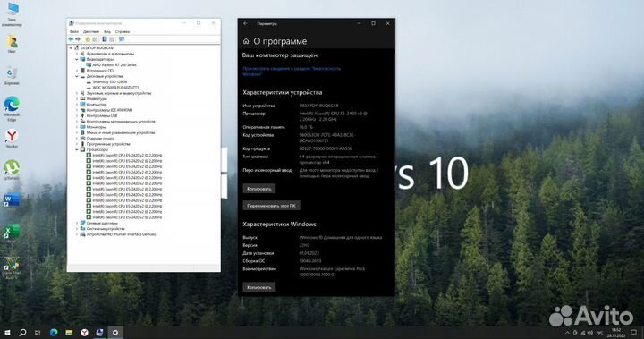
Task: Open the Справка menu
Action: point(122,31)
